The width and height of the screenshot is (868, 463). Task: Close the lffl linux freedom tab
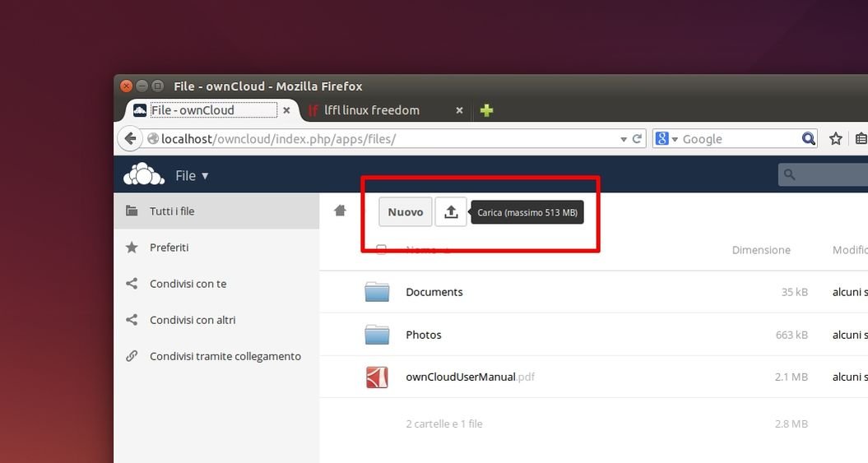click(x=459, y=111)
